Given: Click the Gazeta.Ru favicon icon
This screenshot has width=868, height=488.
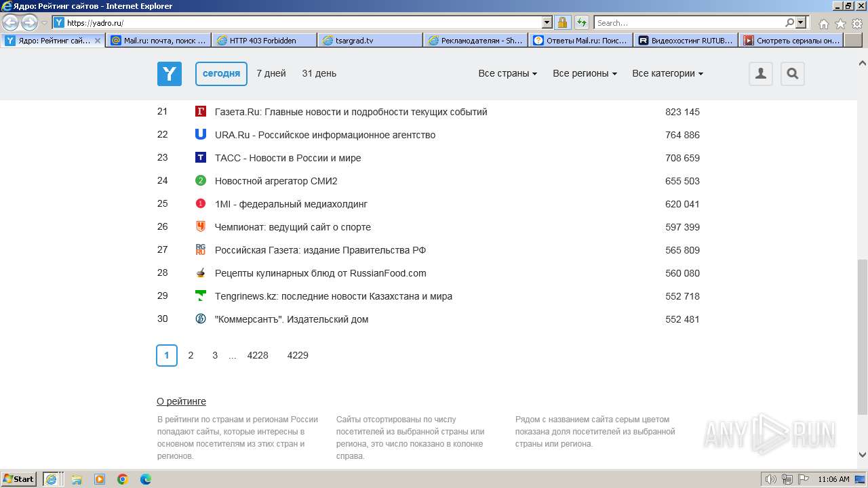Looking at the screenshot, I should (201, 111).
